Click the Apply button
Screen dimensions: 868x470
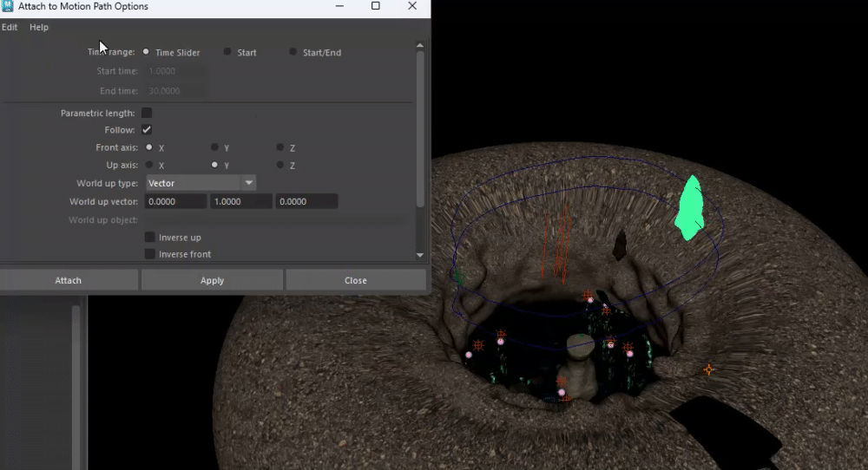coord(212,280)
